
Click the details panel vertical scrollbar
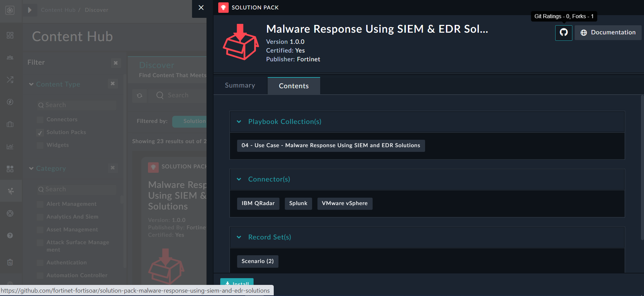point(642,167)
